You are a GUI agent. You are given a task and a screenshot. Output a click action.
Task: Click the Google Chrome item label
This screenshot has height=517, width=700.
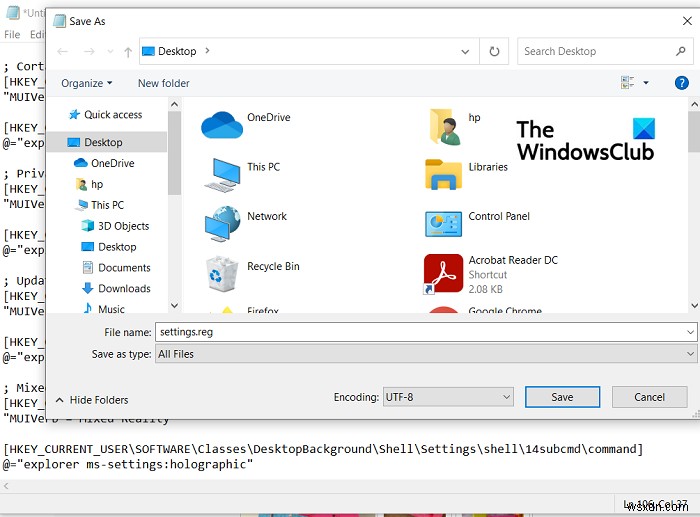505,309
